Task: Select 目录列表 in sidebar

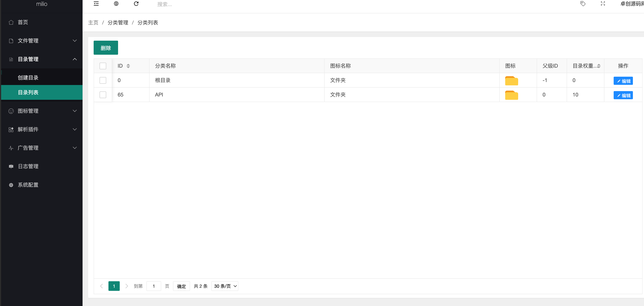Action: coord(42,92)
